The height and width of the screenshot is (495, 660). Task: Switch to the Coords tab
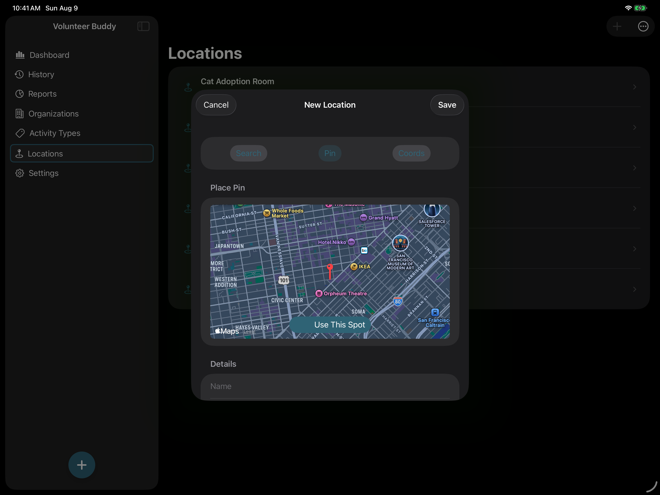[411, 153]
